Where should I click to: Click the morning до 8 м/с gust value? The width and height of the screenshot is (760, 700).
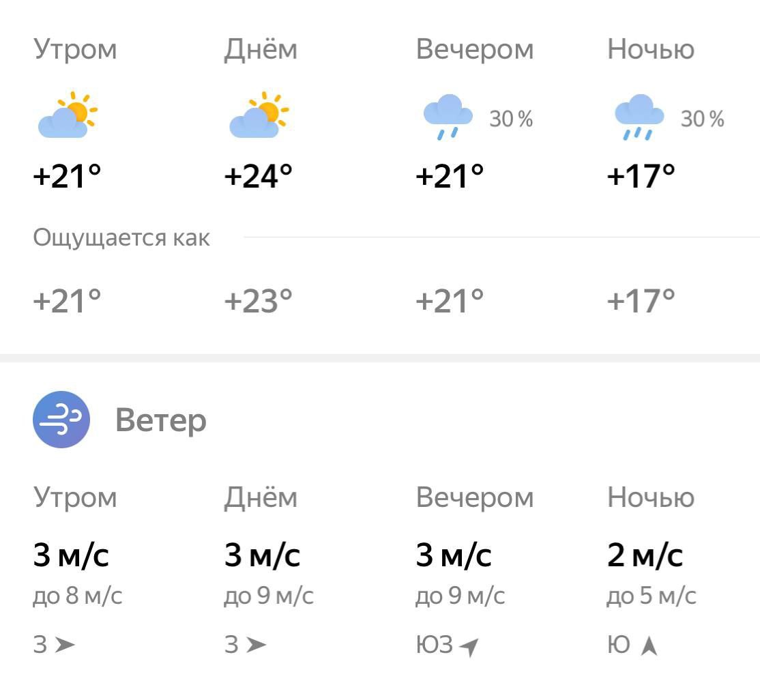click(x=78, y=596)
